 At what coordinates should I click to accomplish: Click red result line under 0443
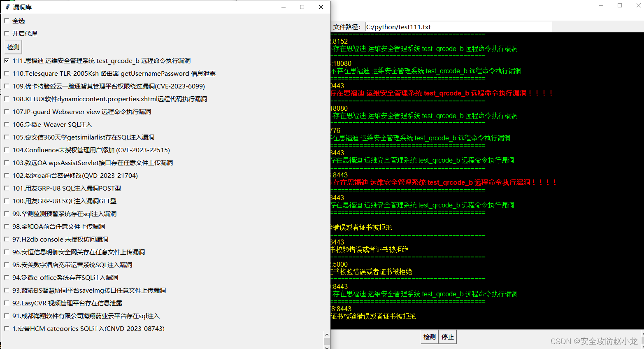click(442, 93)
